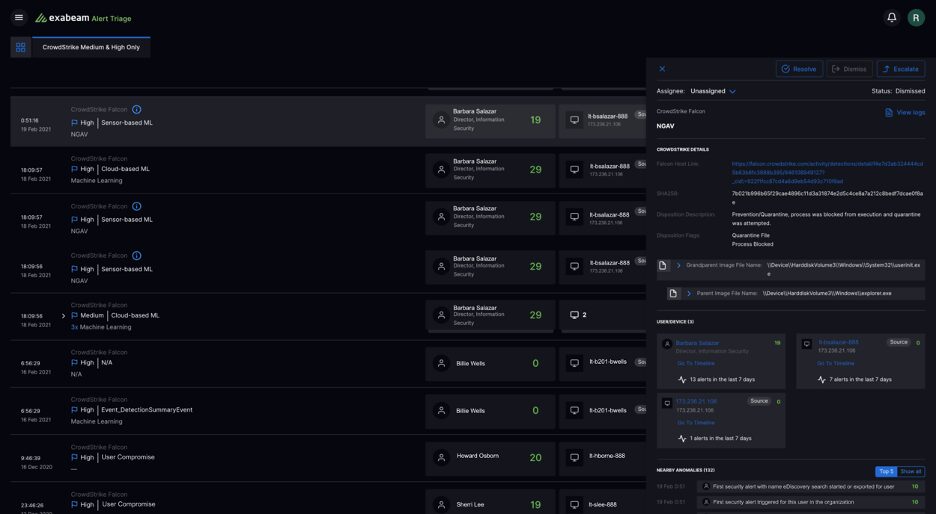Viewport: 936px width, 514px height.
Task: Click file icon beside Parent Image File Name
Action: coord(673,293)
